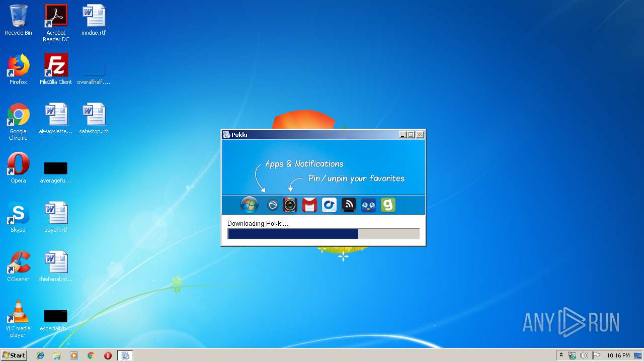
Task: Select the Pokki installer taskbar button
Action: click(125, 355)
